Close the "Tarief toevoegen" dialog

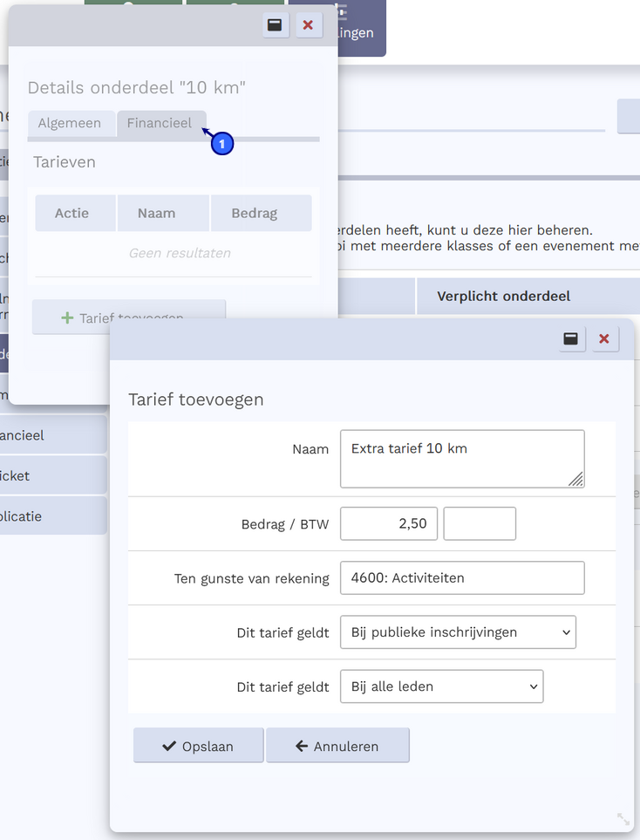point(604,339)
